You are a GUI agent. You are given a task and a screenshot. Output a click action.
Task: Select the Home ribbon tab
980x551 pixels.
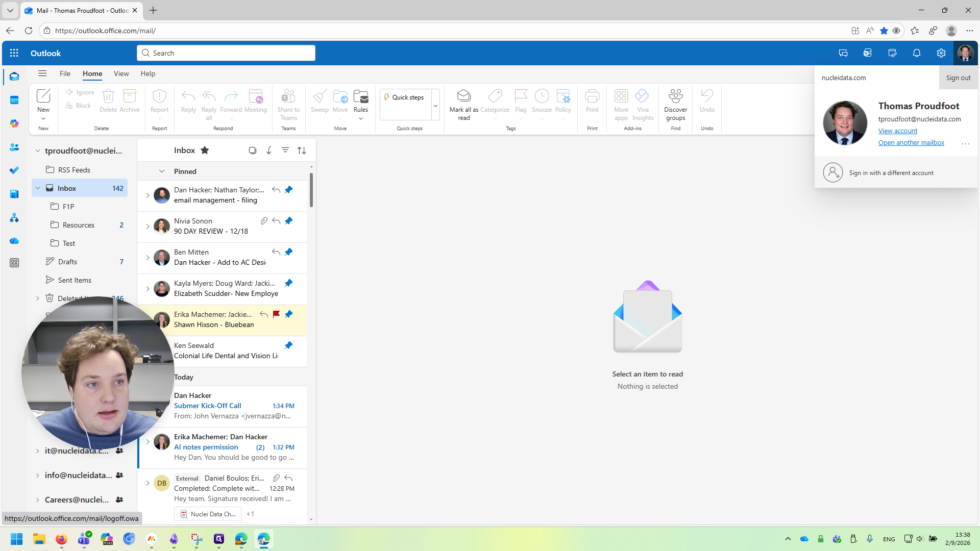[x=92, y=73]
